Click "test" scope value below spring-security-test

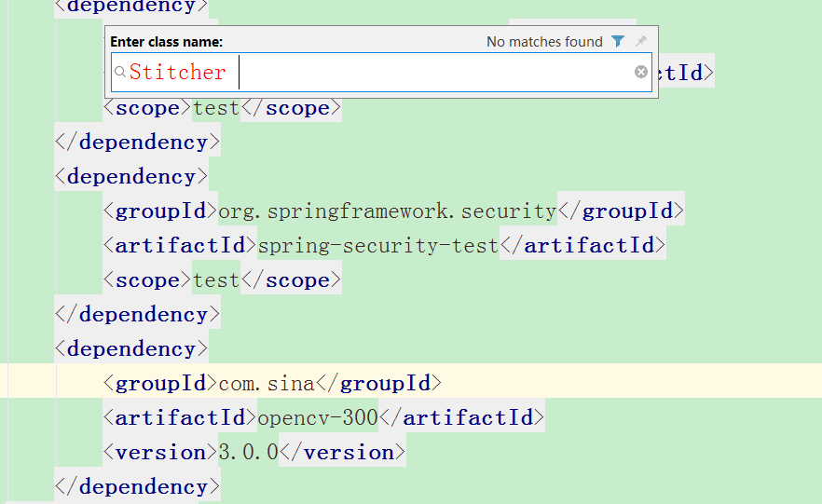216,280
